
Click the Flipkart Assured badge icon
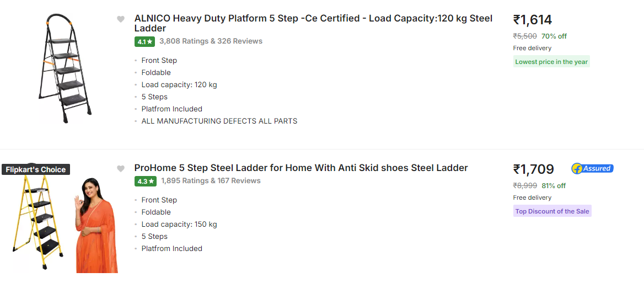(x=592, y=168)
